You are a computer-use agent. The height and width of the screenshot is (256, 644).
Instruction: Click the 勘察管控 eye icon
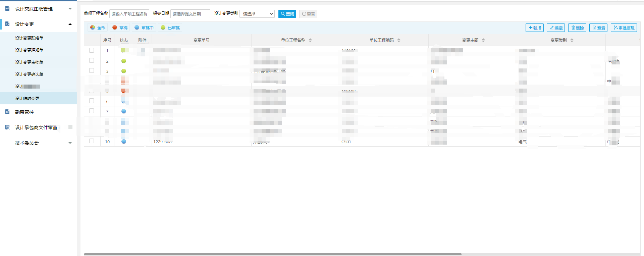click(7, 112)
